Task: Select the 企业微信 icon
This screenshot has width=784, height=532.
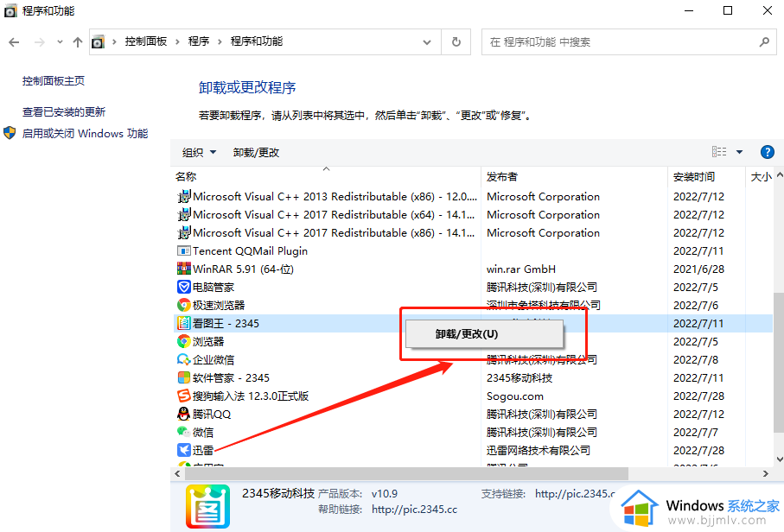Action: (184, 359)
